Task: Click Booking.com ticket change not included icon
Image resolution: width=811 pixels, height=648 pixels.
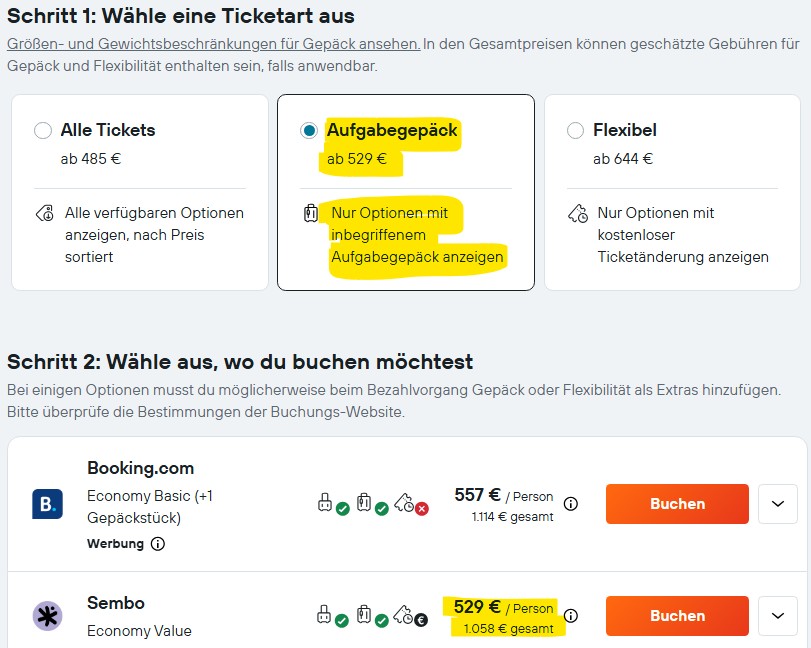Action: coord(406,502)
